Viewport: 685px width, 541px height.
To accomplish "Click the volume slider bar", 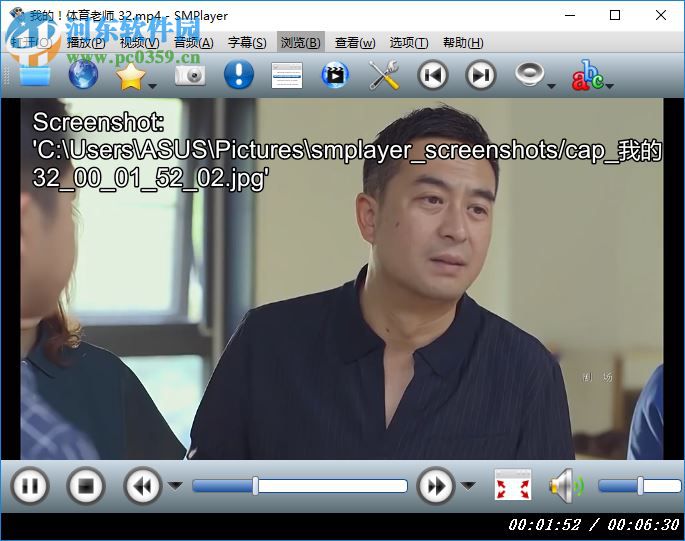I will tap(634, 486).
